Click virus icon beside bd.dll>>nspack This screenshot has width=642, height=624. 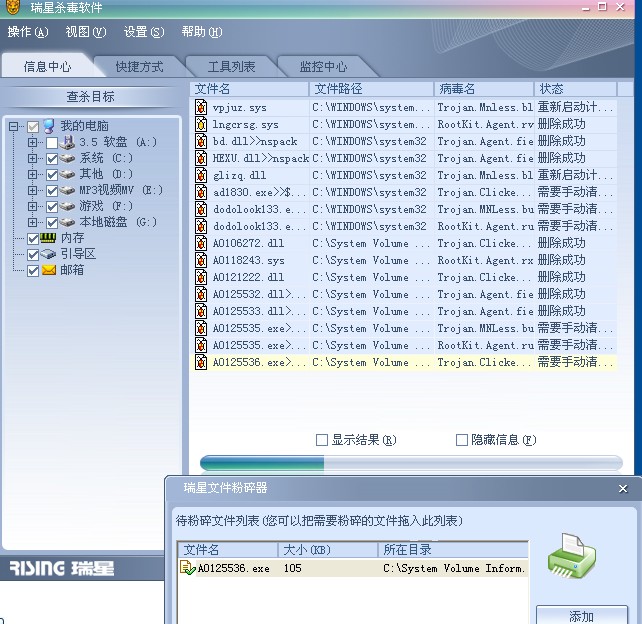(x=201, y=141)
